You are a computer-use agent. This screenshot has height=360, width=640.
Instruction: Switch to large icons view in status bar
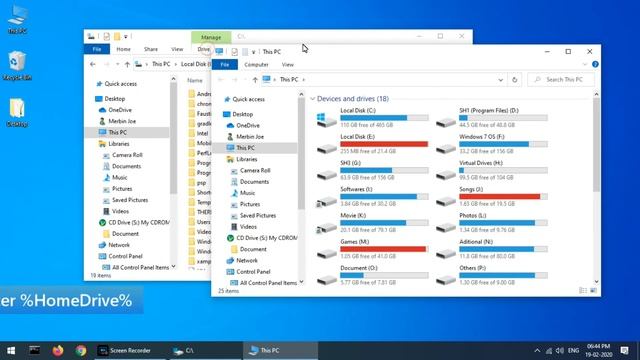tap(593, 290)
